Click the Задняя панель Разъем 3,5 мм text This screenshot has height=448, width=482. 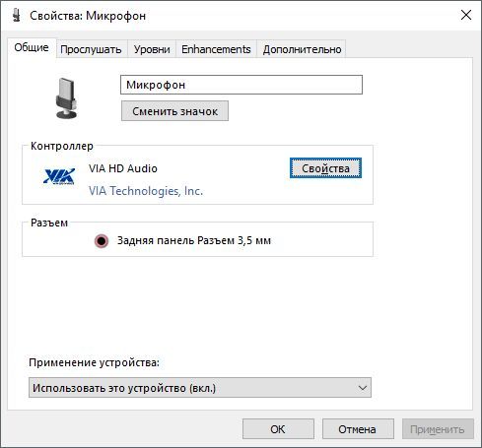[194, 240]
